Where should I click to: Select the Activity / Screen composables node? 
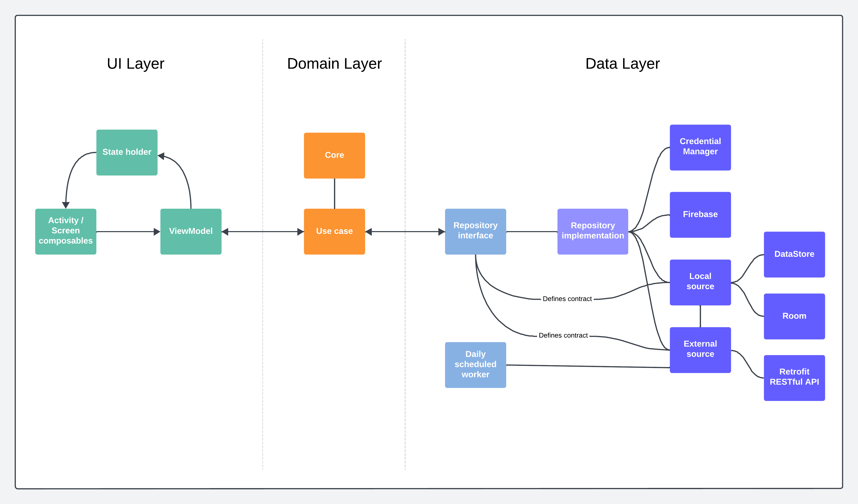pos(66,231)
